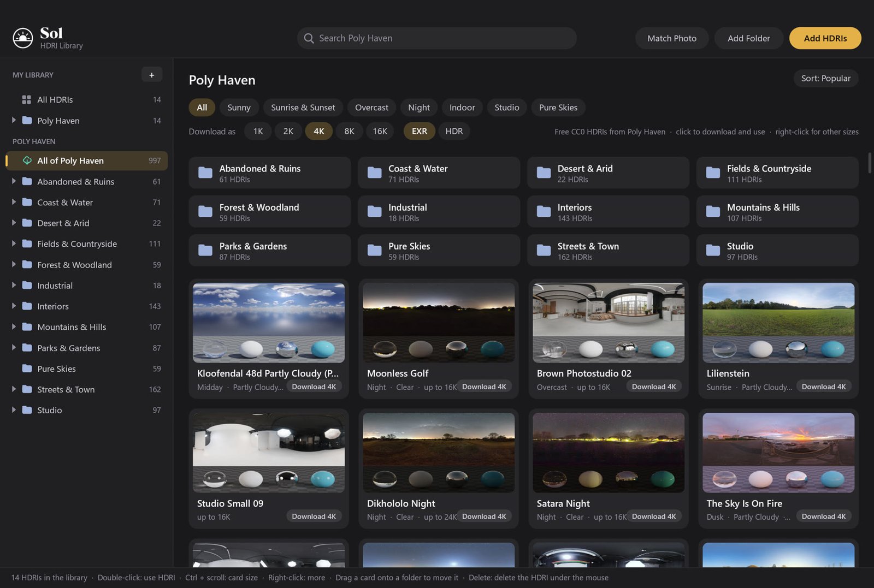This screenshot has width=874, height=588.
Task: Open the Mountains & Hills folder card icon
Action: pyautogui.click(x=713, y=211)
